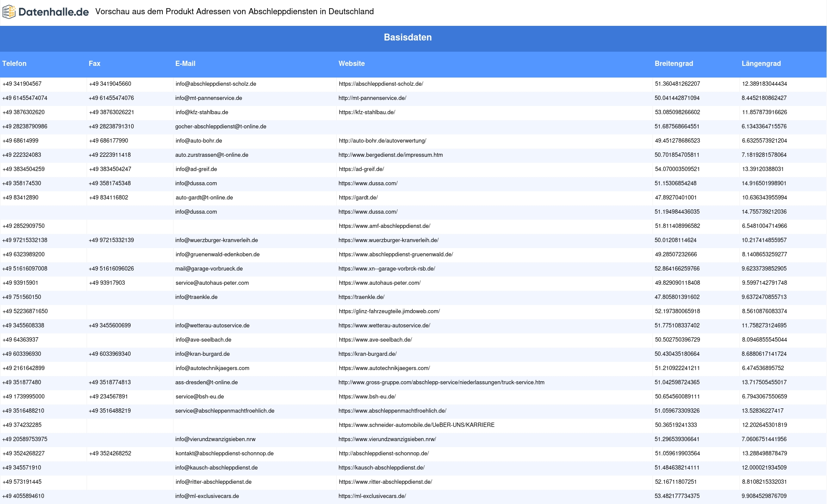Click phone number +49 1739995000
This screenshot has height=504, width=827.
tap(24, 397)
